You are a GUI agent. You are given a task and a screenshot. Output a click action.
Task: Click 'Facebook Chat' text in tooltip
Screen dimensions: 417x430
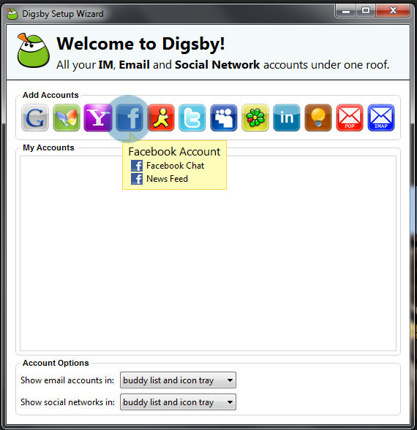coord(175,166)
